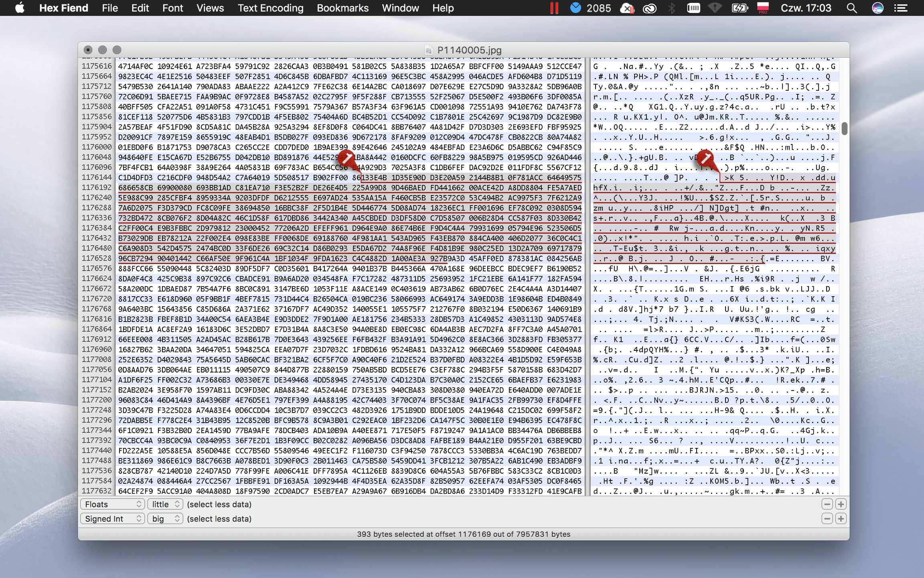
Task: Click the blue checkmark menu bar icon
Action: [575, 8]
